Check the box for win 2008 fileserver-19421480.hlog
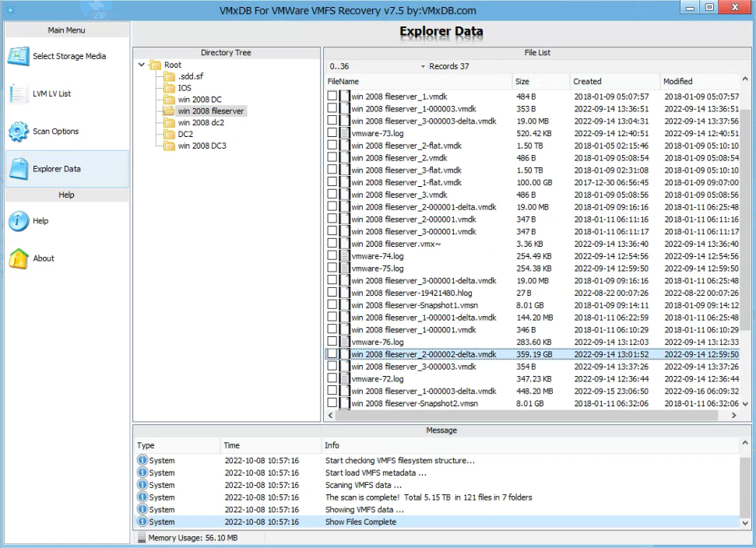Screen dimensions: 756x548 coord(332,292)
